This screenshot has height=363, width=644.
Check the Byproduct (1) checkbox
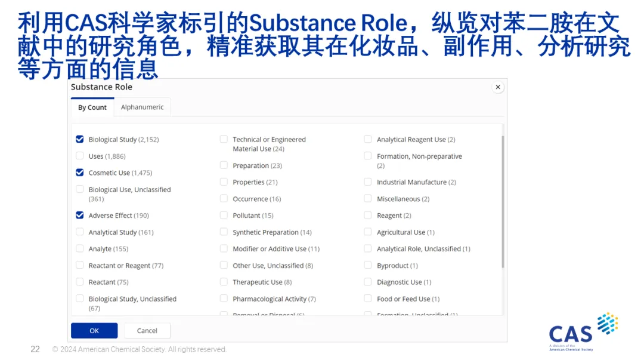point(368,265)
